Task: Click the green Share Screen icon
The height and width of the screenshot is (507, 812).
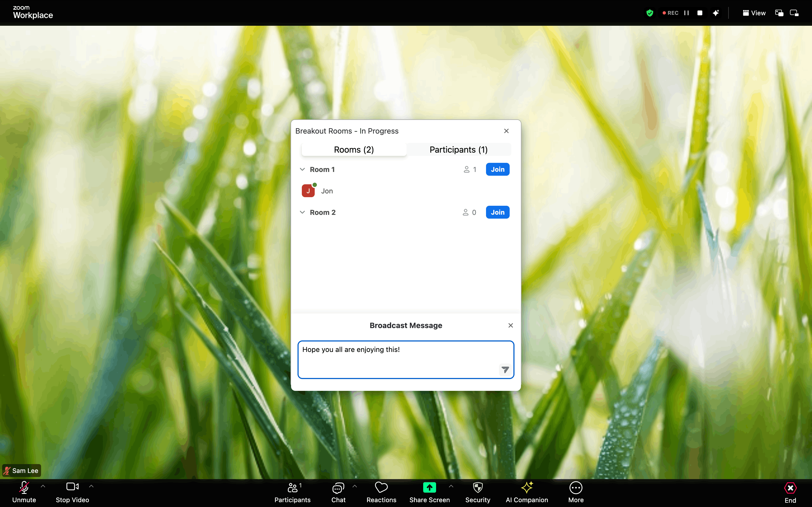Action: pyautogui.click(x=429, y=488)
